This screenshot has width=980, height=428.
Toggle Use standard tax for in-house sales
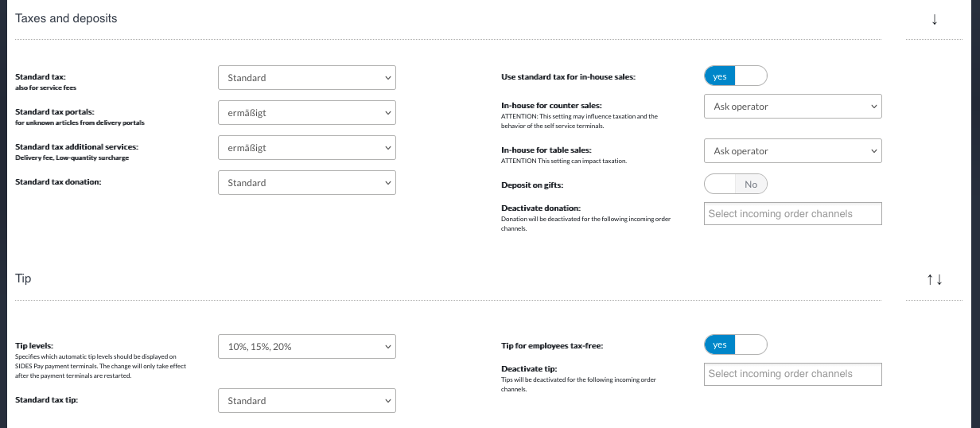(735, 76)
